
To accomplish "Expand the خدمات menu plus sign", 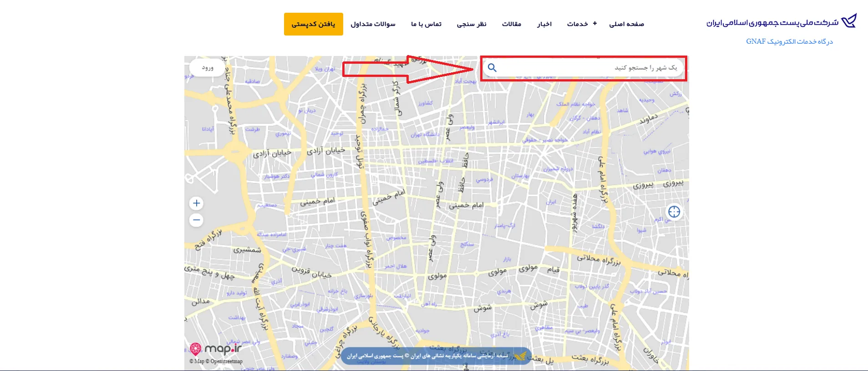I will coord(594,24).
